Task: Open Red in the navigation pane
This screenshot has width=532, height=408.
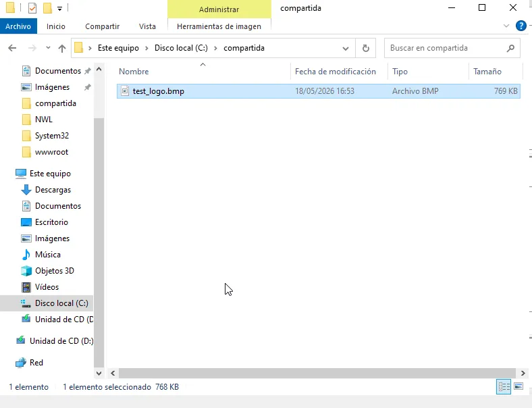Action: [x=36, y=363]
